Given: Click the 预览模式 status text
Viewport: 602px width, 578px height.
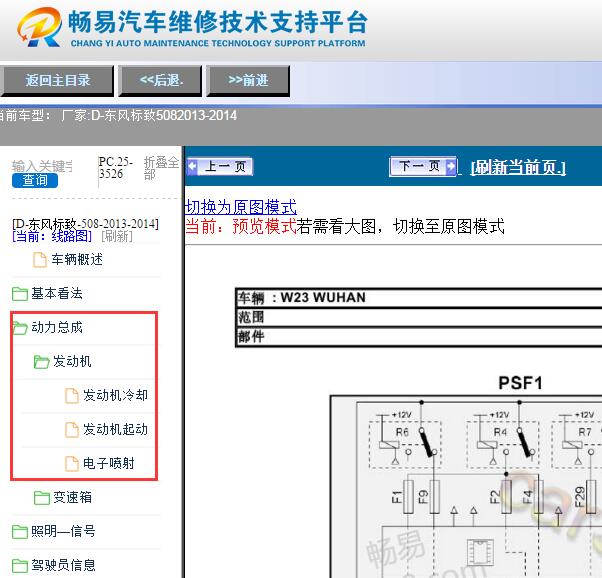Looking at the screenshot, I should [264, 226].
